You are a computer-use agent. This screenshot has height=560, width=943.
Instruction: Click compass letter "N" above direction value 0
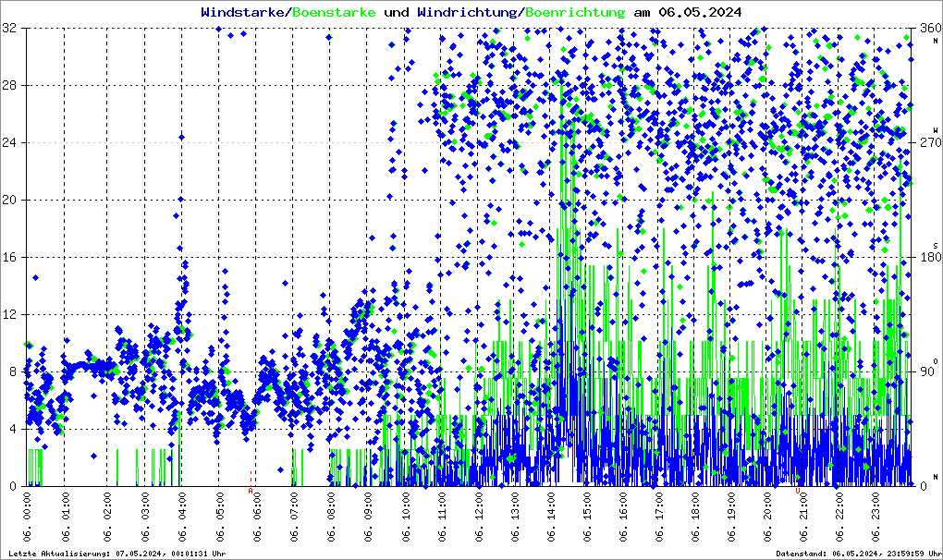point(936,477)
